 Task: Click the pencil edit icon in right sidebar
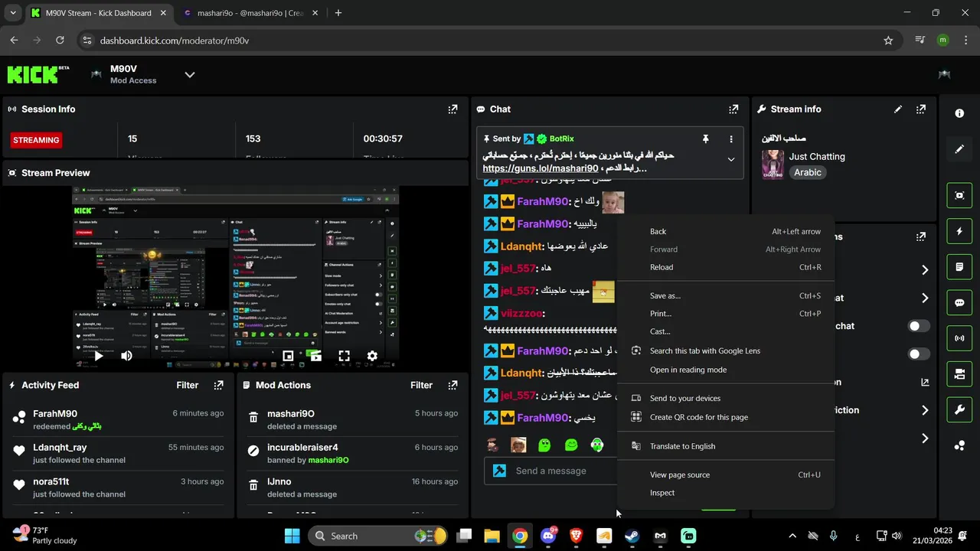click(959, 149)
